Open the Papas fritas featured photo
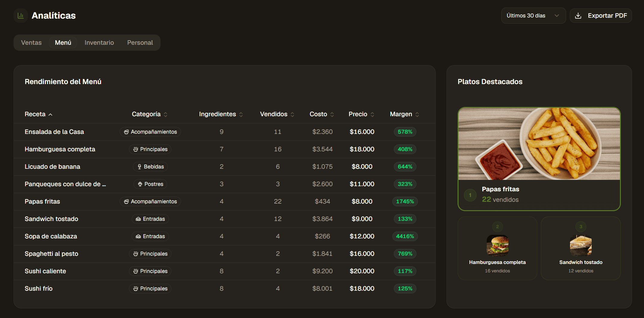Viewport: 644px width, 318px height. [539, 144]
